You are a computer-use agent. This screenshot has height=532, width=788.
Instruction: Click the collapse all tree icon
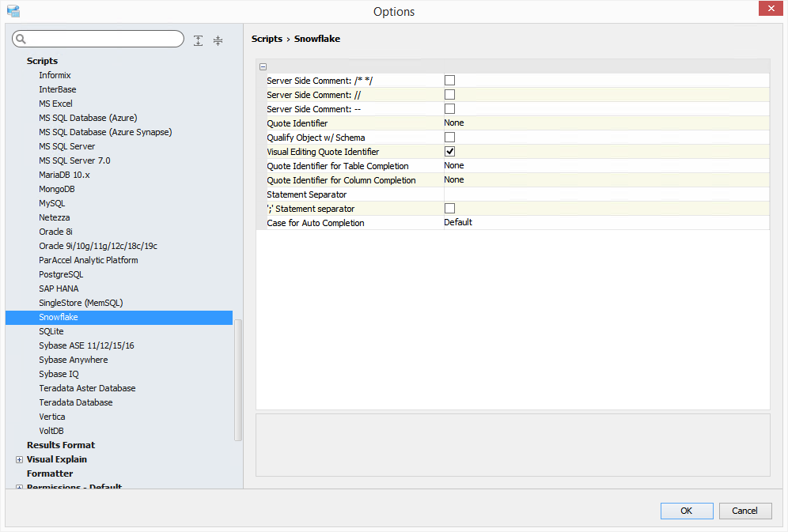[218, 40]
